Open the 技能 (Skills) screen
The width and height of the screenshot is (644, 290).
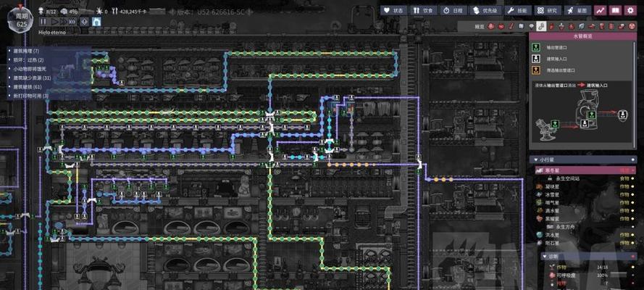point(518,11)
